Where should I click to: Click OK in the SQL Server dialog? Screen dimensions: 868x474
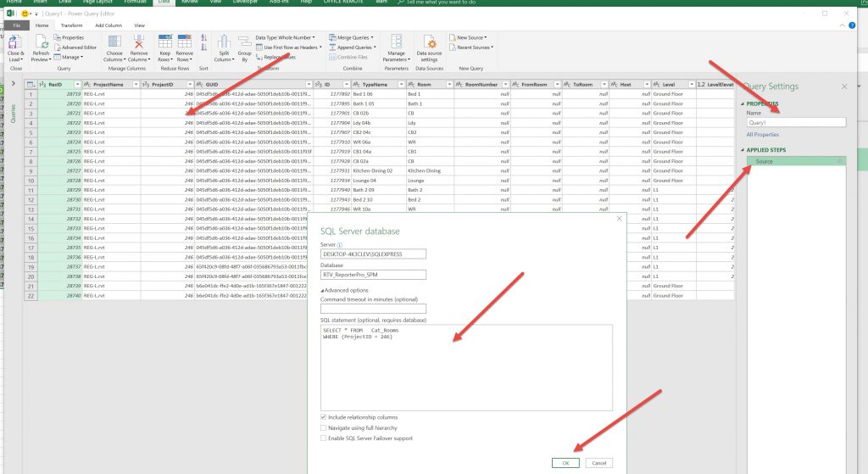pyautogui.click(x=565, y=463)
